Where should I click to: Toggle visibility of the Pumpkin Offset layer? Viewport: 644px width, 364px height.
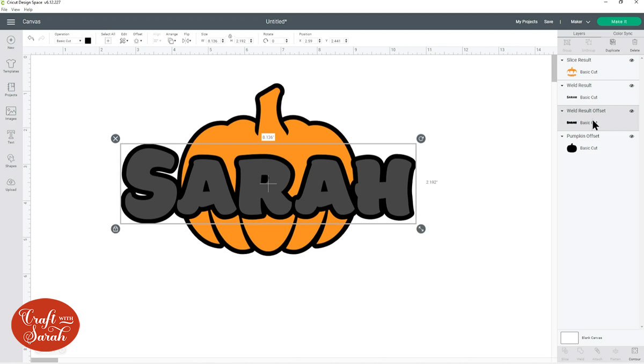click(632, 136)
